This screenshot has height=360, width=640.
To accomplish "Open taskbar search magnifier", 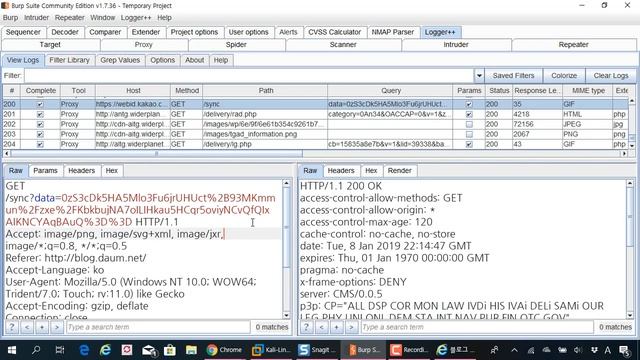I will click(x=36, y=350).
